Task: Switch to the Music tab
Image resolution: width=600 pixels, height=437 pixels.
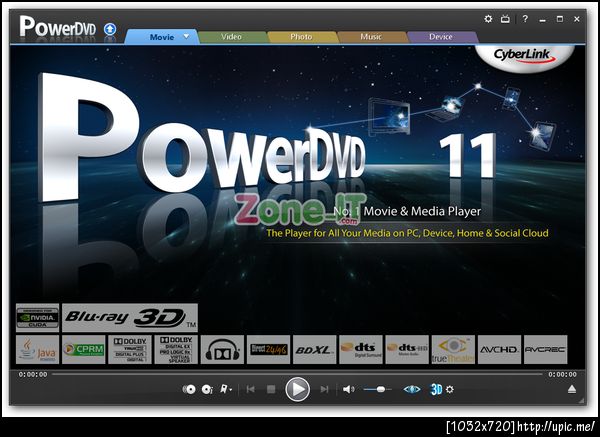Action: (371, 37)
